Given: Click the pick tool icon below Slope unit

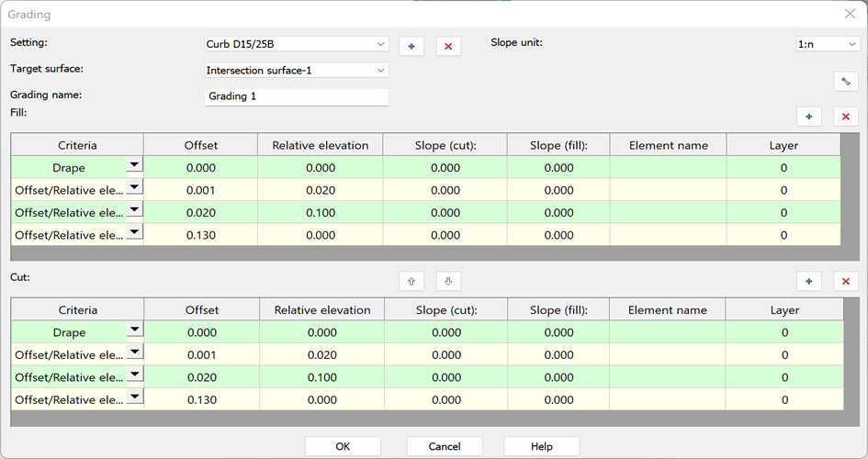Looking at the screenshot, I should coord(845,82).
